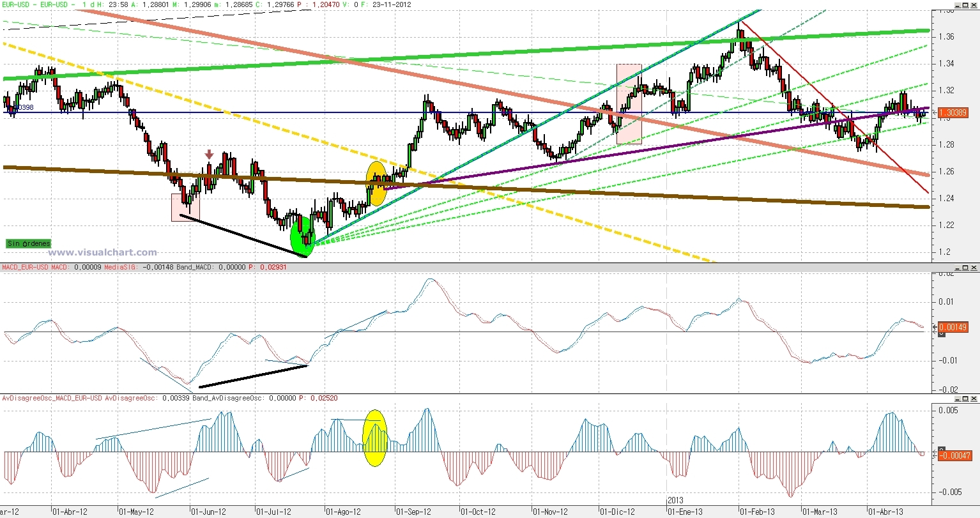Select the yellow ellipse in the AvDisagreeOsc pane
This screenshot has width=980, height=518.
point(375,438)
